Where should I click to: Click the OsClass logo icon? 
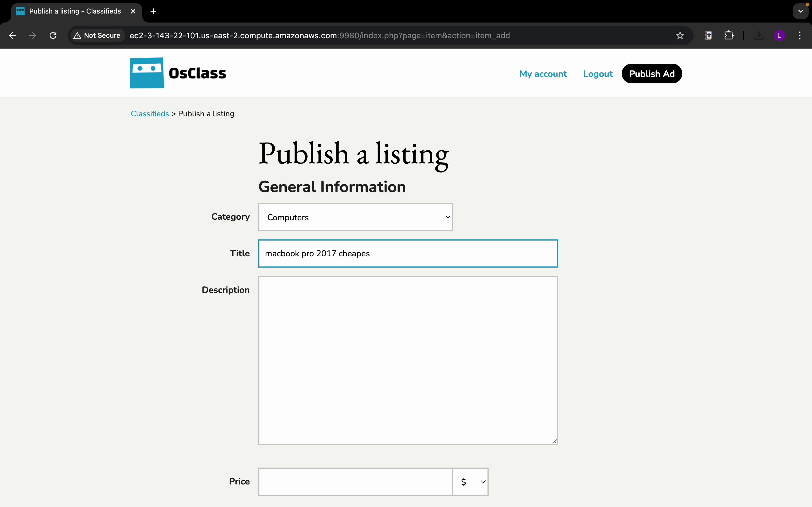point(147,73)
